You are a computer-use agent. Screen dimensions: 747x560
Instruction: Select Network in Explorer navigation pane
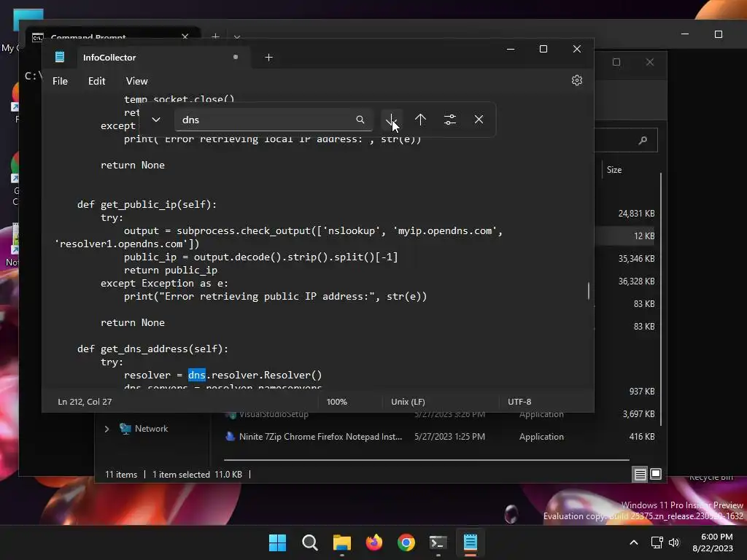(x=151, y=429)
